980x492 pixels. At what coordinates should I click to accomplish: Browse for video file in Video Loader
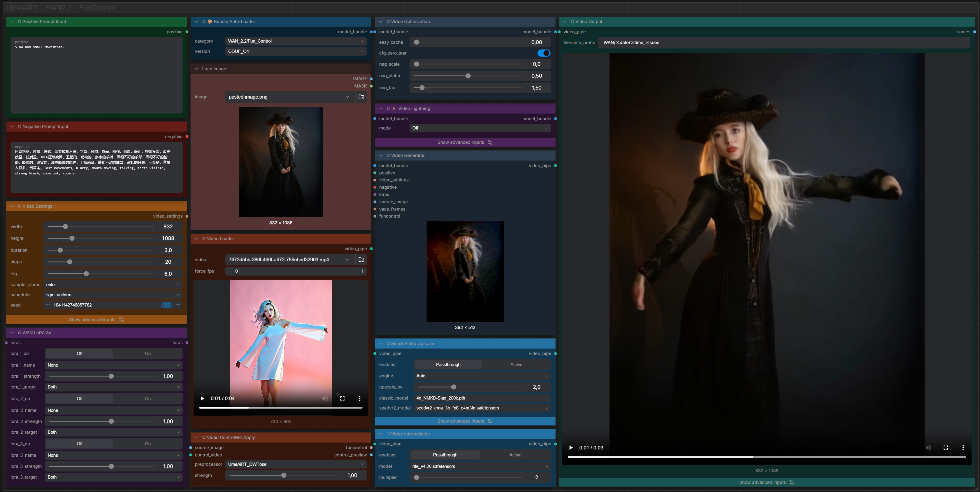tap(361, 260)
